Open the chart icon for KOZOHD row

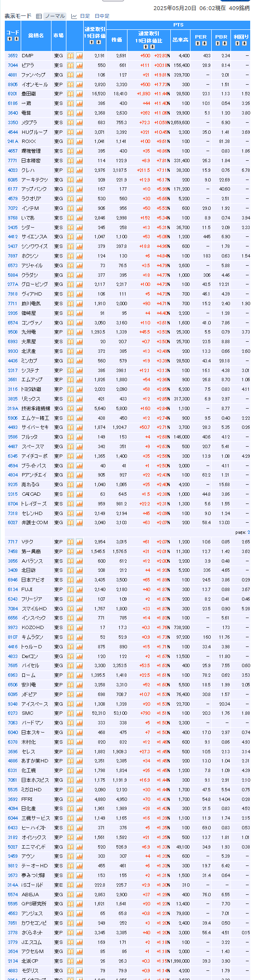(x=79, y=627)
